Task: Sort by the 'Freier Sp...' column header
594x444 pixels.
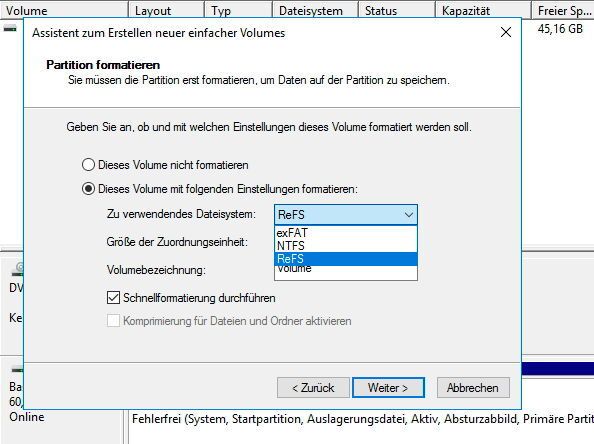Action: coord(563,10)
